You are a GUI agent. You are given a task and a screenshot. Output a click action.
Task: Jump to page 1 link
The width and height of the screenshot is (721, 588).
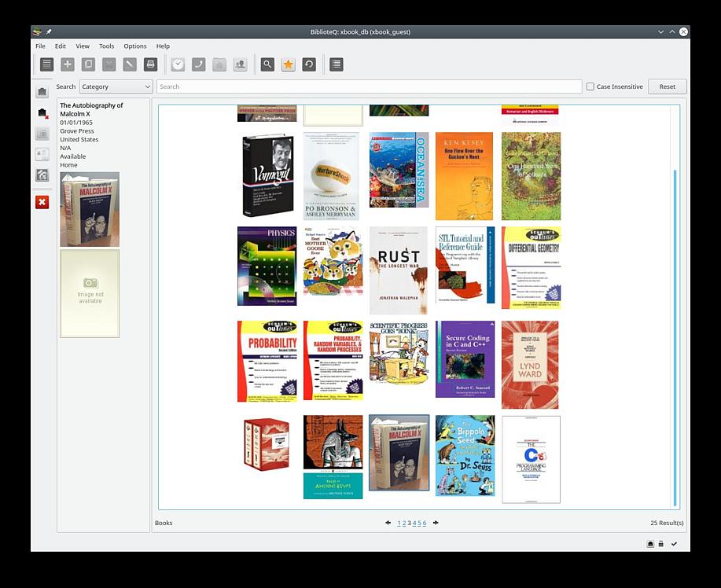[x=399, y=524]
